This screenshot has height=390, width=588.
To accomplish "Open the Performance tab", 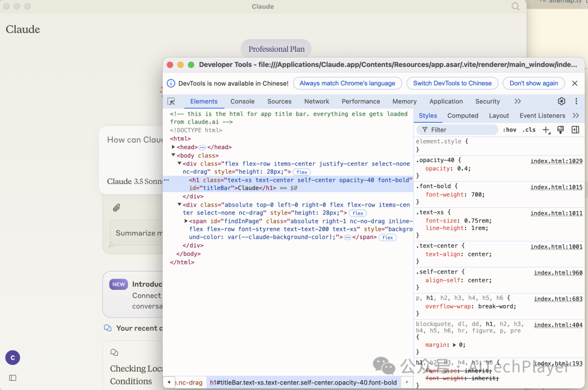I will coord(361,101).
